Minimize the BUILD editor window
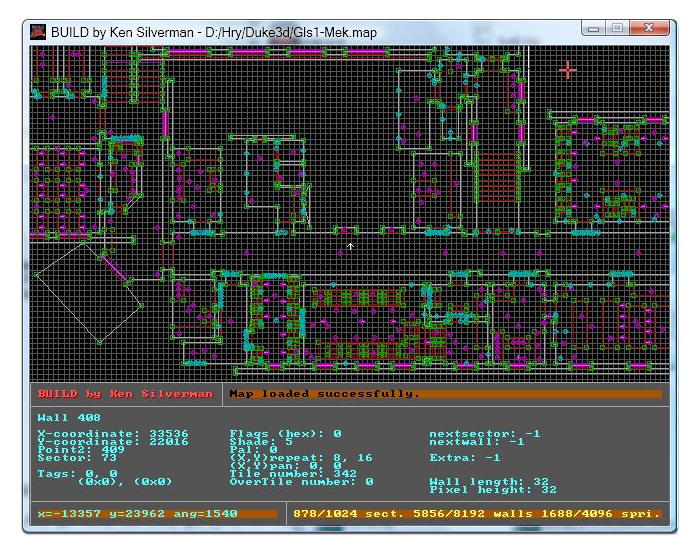This screenshot has width=700, height=550. [594, 28]
